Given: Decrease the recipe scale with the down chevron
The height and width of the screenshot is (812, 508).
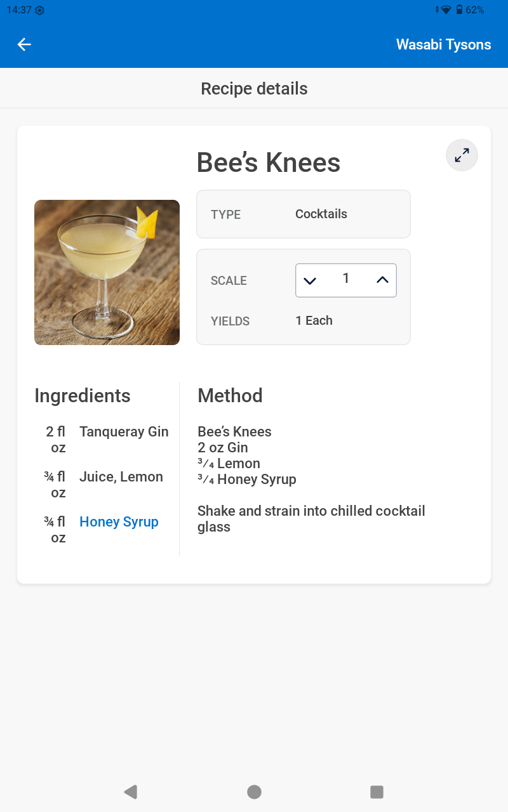Looking at the screenshot, I should (x=311, y=280).
